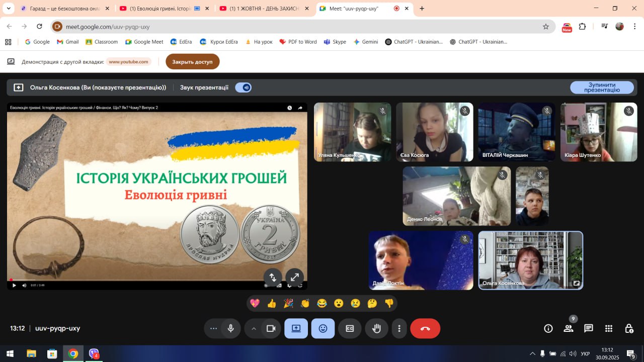Open the chat with everyone panel
The height and width of the screenshot is (362, 644).
click(589, 328)
